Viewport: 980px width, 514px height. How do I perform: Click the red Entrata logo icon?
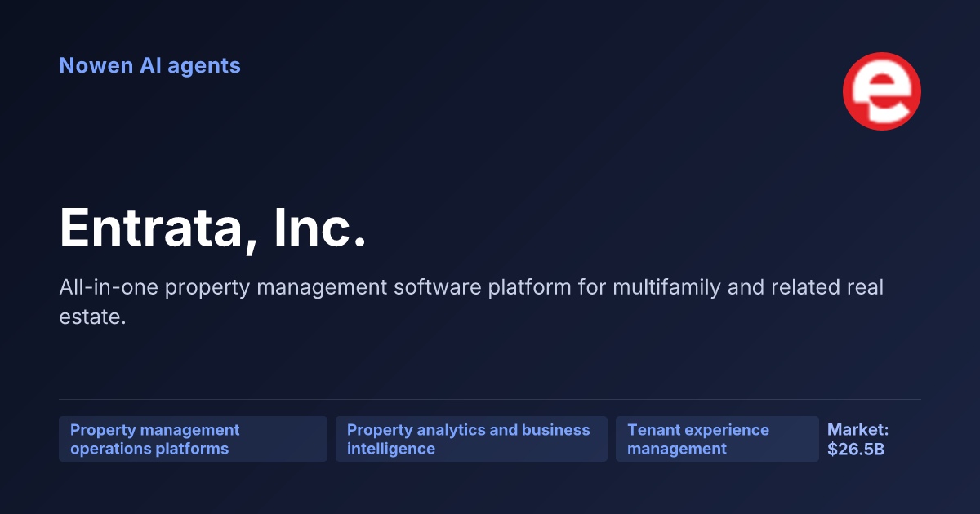[x=881, y=91]
